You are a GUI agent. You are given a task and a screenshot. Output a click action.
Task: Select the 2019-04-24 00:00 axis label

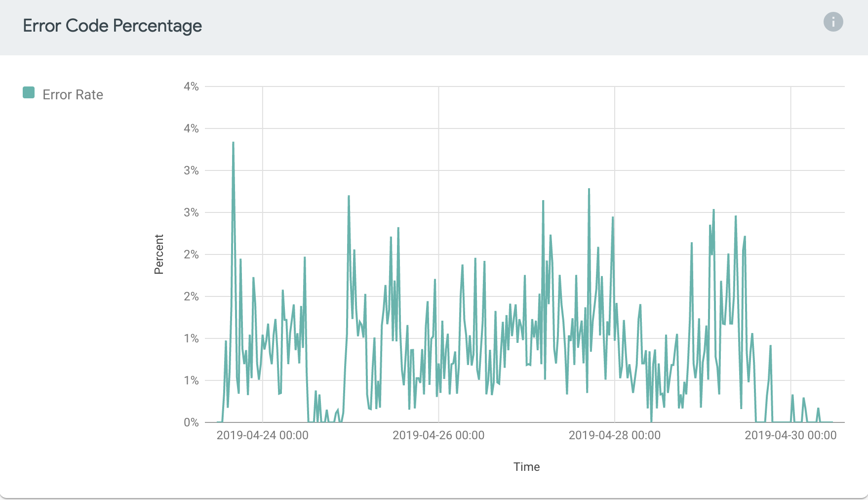click(x=262, y=435)
